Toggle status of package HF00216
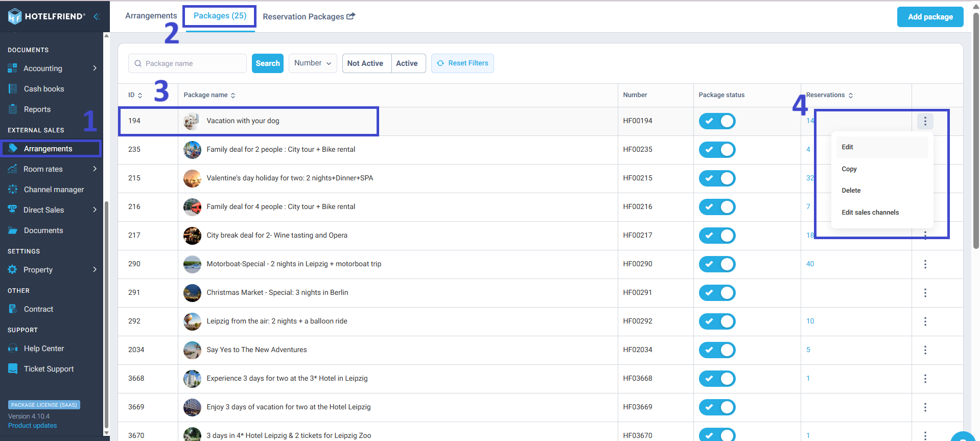 (x=717, y=207)
